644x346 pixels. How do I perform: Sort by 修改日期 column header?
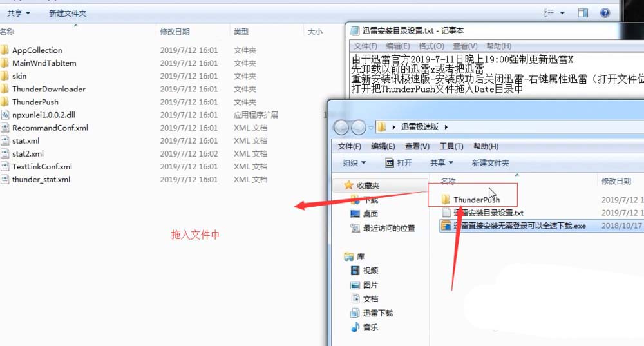(x=175, y=32)
